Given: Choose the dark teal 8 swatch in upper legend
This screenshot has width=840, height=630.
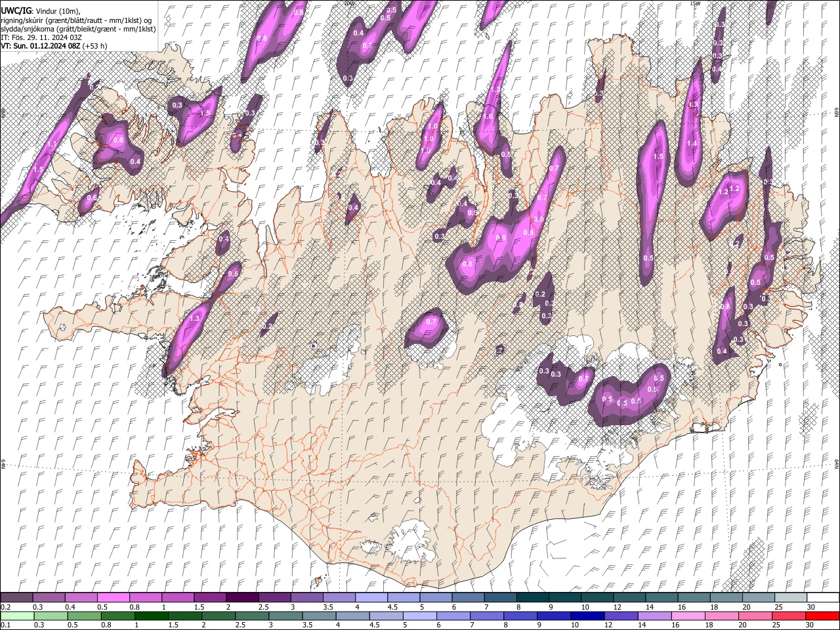Looking at the screenshot, I should click(532, 598).
